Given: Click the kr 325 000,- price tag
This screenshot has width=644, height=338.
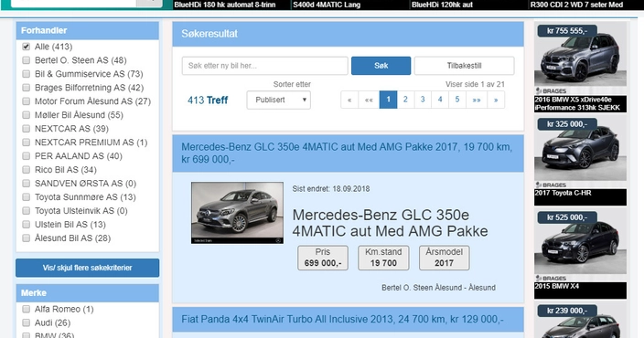Looking at the screenshot, I should coord(567,124).
